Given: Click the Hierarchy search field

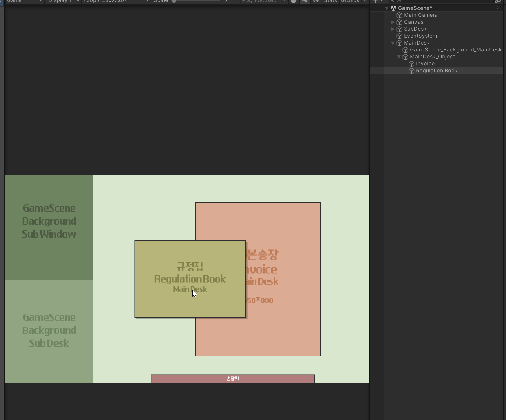Looking at the screenshot, I should tap(441, 1).
